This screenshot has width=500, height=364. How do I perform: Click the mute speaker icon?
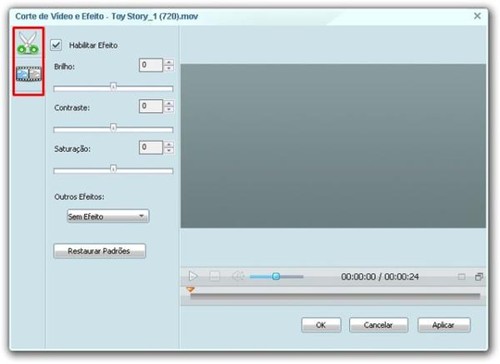(238, 276)
